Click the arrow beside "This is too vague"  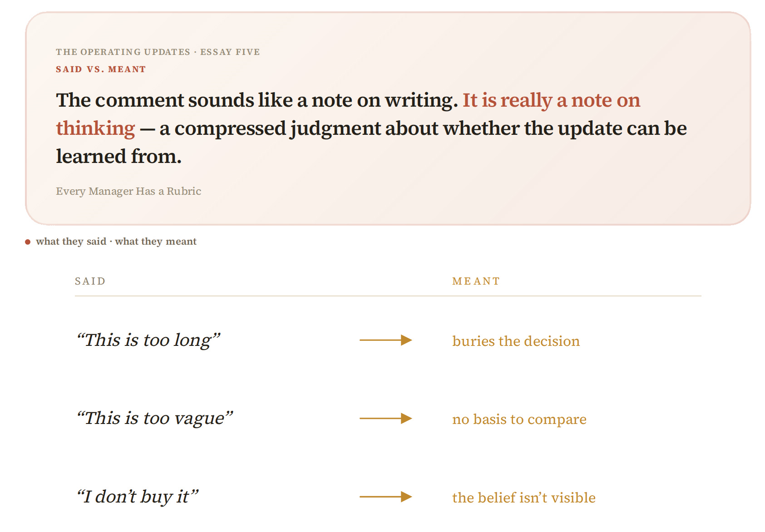pos(385,418)
